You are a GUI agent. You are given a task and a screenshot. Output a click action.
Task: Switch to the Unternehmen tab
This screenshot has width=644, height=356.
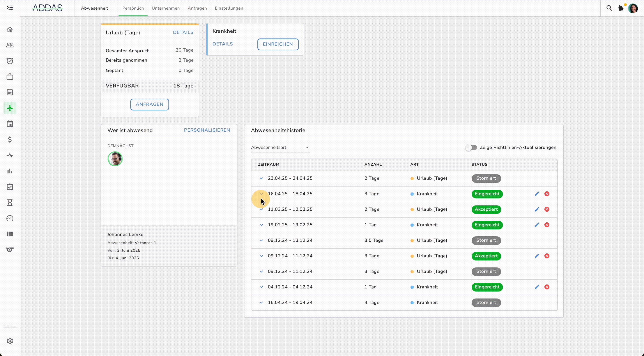pos(166,8)
